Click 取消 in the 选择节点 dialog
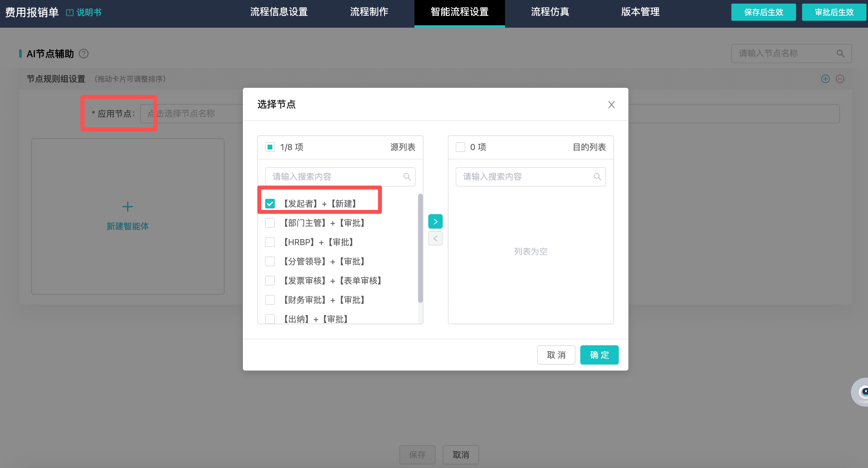 (x=556, y=355)
